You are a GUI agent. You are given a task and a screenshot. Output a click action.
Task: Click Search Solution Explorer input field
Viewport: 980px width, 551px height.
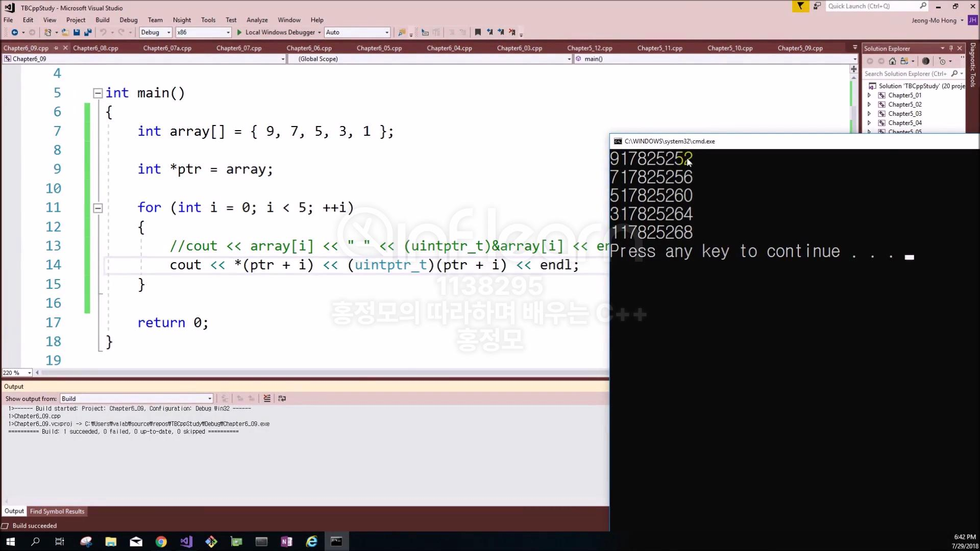click(x=905, y=73)
